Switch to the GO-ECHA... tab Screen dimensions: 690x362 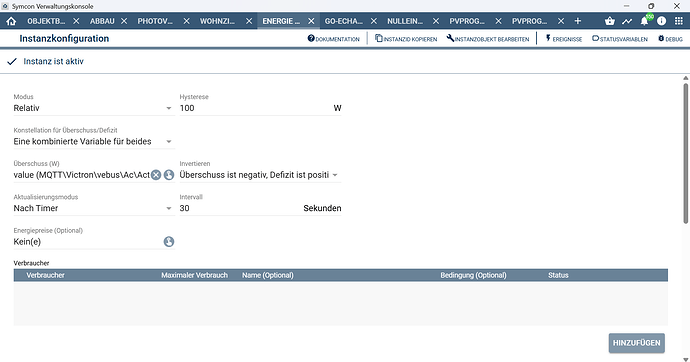[344, 21]
